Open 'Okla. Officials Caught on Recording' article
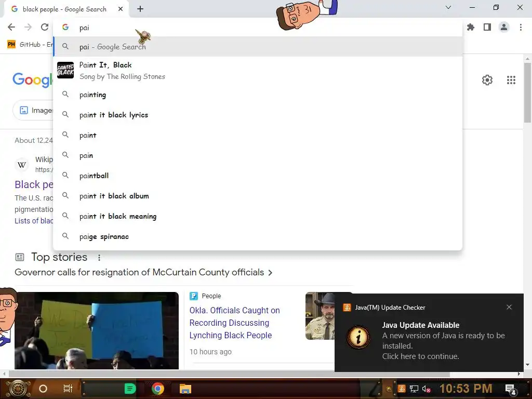 point(234,323)
